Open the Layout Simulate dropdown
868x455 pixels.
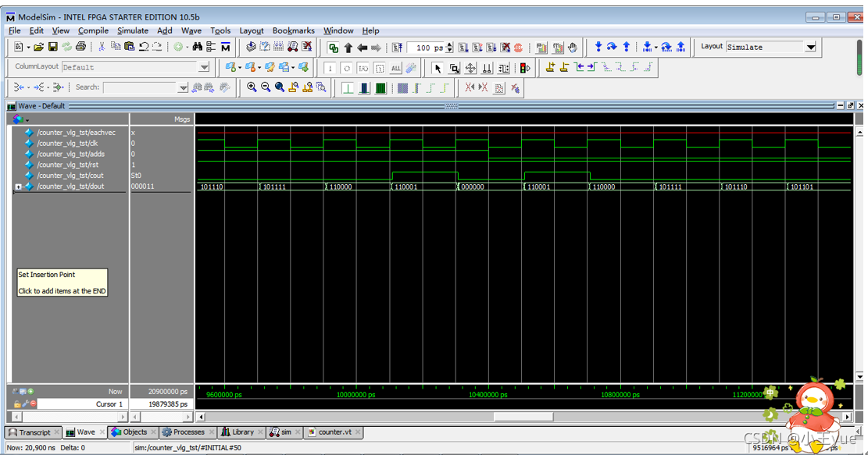click(x=811, y=47)
